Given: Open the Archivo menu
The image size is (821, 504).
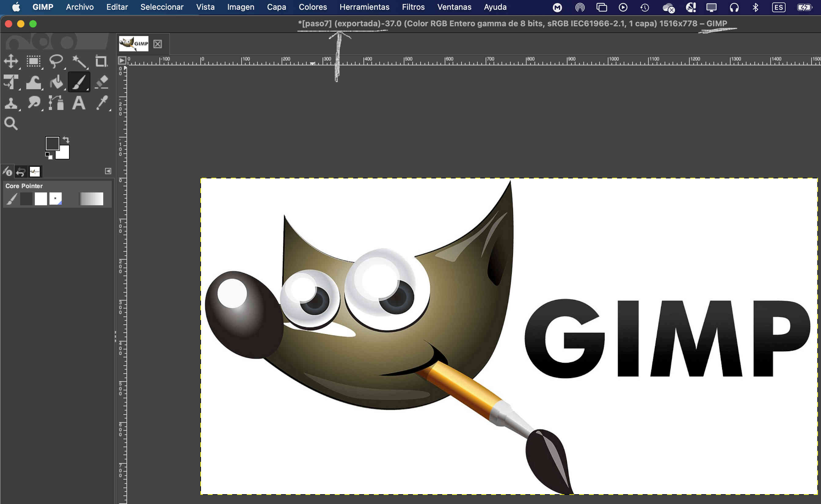Looking at the screenshot, I should point(80,7).
